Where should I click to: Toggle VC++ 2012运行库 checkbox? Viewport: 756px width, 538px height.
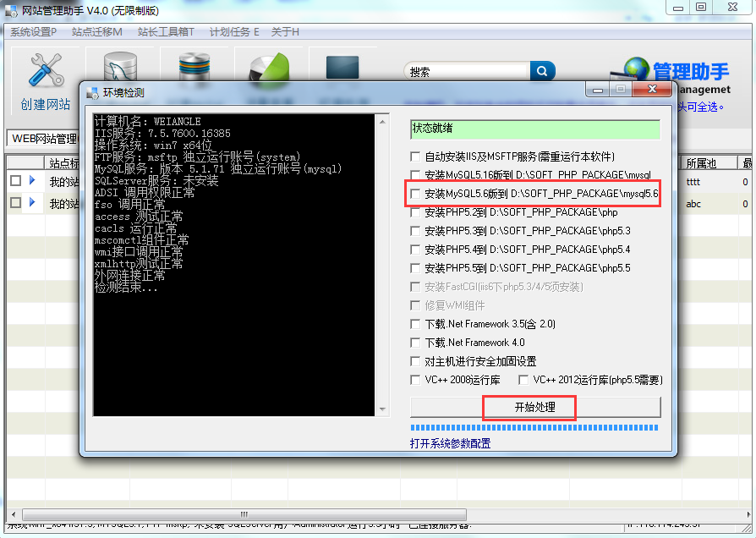click(x=523, y=381)
